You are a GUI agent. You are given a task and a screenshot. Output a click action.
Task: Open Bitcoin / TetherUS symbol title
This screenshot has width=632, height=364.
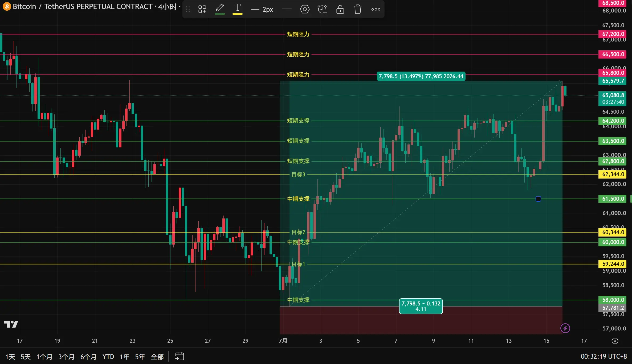click(83, 6)
